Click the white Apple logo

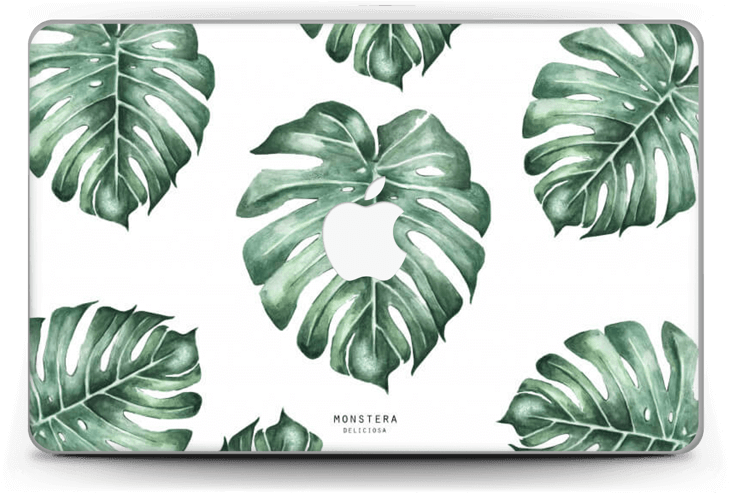(359, 243)
